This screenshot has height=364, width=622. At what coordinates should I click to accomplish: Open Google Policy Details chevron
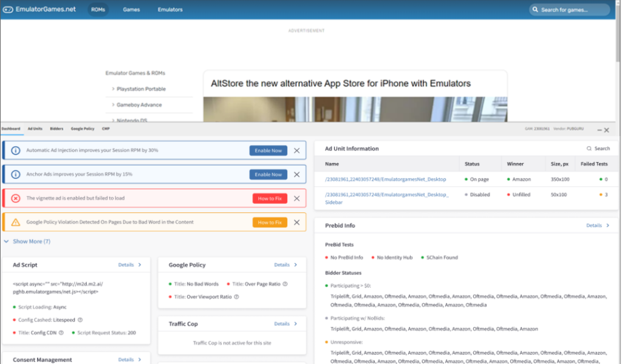pyautogui.click(x=296, y=265)
